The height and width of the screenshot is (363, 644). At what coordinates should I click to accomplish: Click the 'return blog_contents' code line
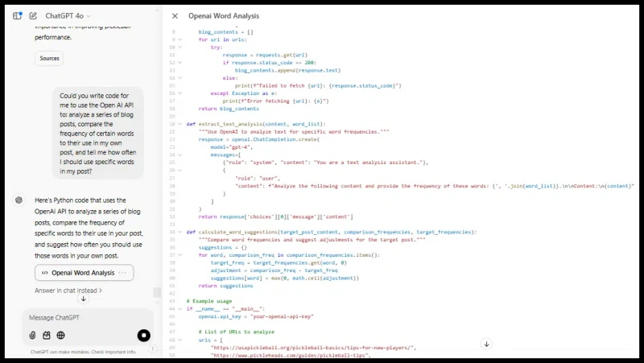point(229,109)
